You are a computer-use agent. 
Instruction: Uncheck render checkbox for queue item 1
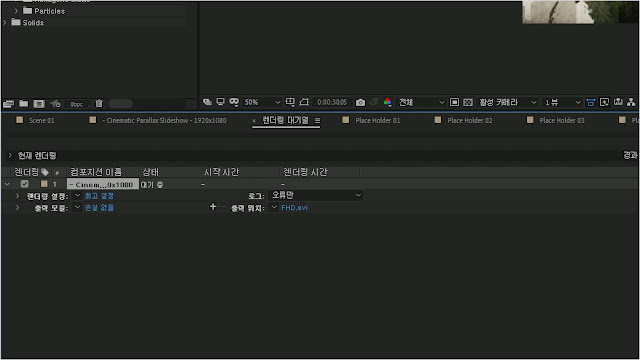click(x=24, y=184)
